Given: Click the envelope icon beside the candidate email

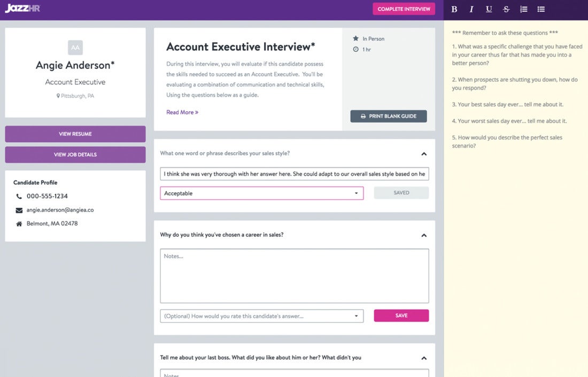Looking at the screenshot, I should click(16, 210).
